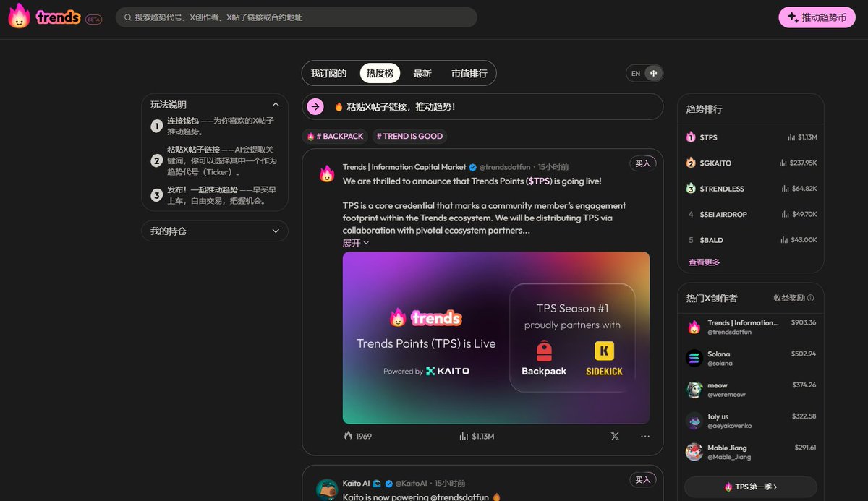Expand the 我的持仓 section

(276, 231)
